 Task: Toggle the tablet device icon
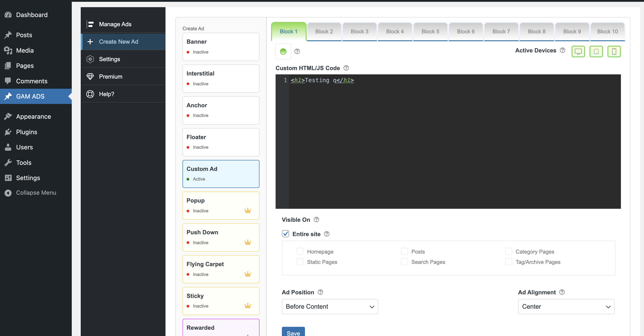(x=596, y=52)
